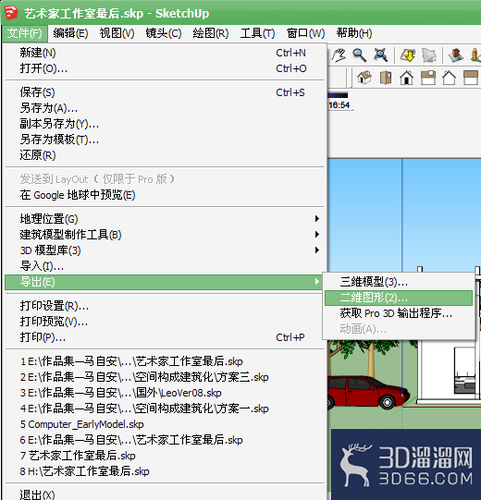Open the 窗口(W) menu

(x=305, y=33)
